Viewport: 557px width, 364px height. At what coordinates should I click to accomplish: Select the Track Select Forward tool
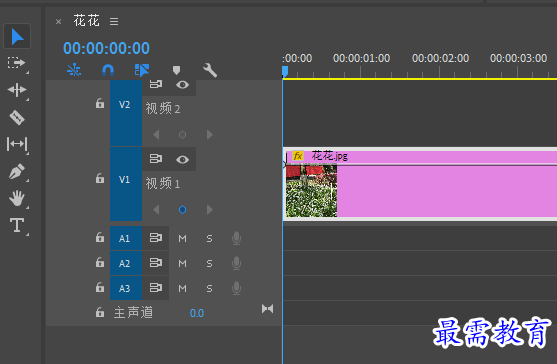16,63
